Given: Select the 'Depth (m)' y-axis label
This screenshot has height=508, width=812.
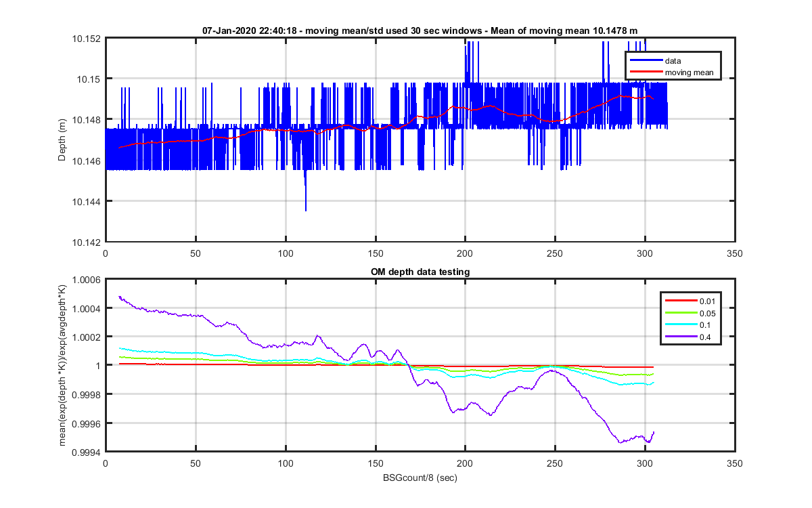Looking at the screenshot, I should click(62, 140).
